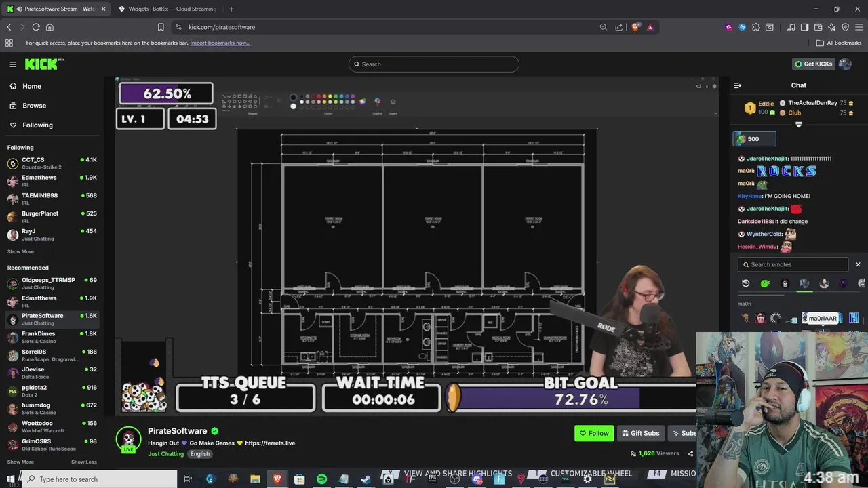Toggle the browser sidebar panel
Viewport: 868px width, 488px height.
[x=804, y=27]
